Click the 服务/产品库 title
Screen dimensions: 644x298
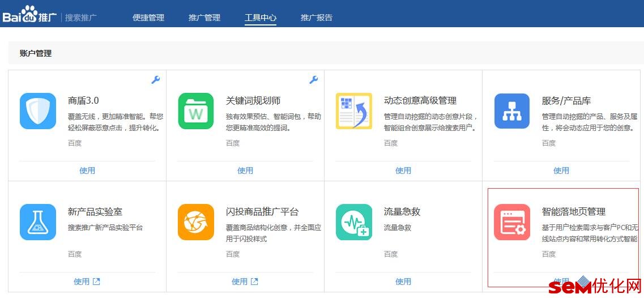pyautogui.click(x=566, y=101)
